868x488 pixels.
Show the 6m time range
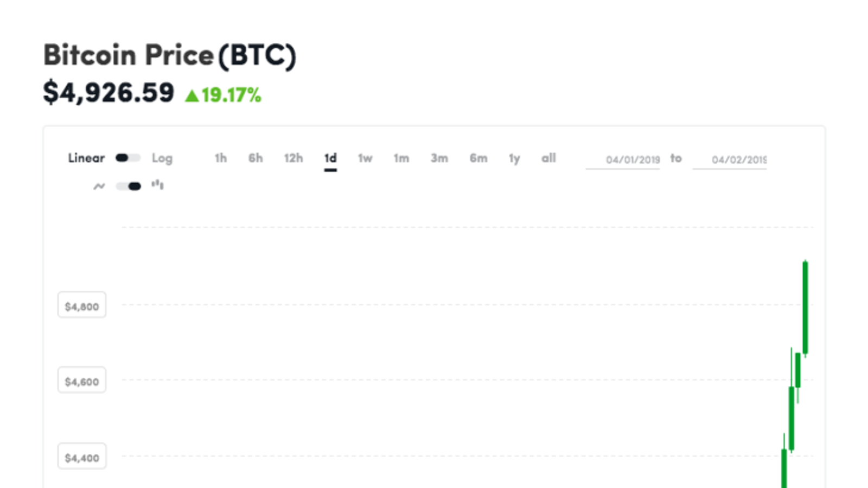tap(478, 158)
